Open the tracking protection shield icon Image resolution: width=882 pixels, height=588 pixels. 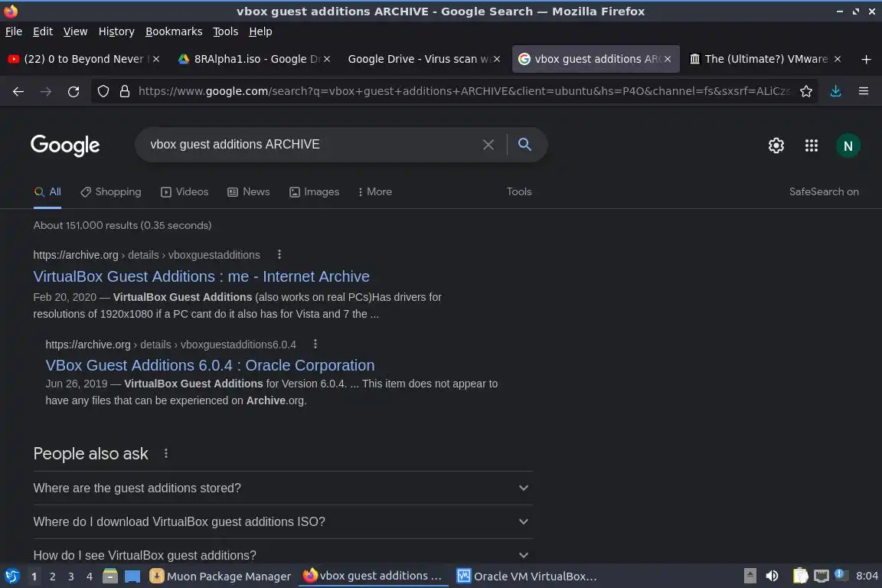(x=103, y=91)
